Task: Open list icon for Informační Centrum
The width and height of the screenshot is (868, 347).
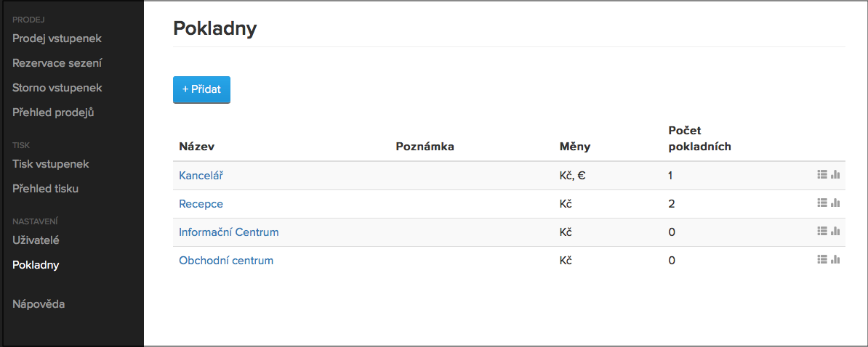Action: point(822,231)
